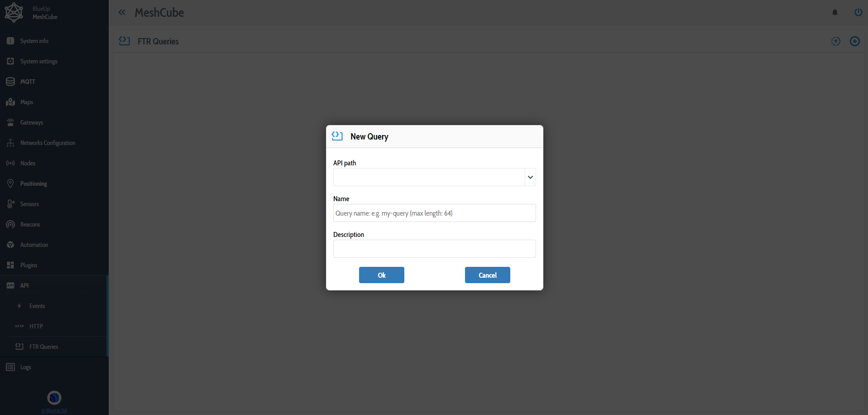Click the BlueUp Srl copyright link
Viewport: 868px width, 415px height.
coord(54,410)
